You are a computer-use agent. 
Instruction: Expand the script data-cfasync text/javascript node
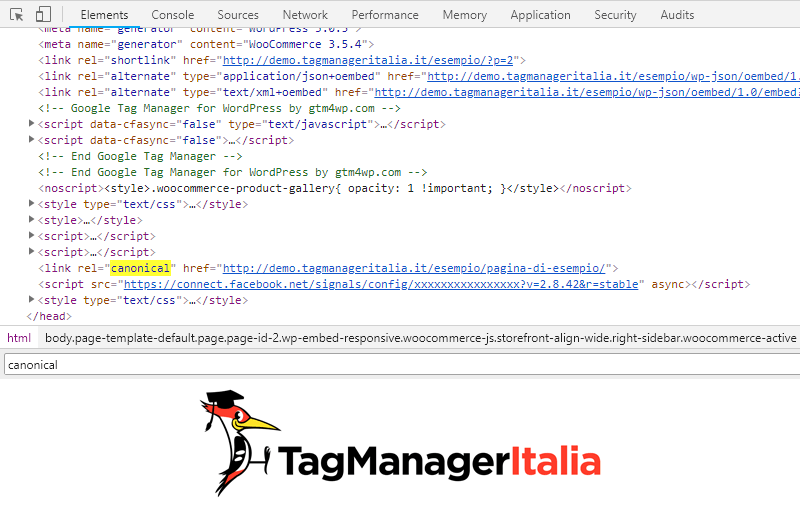tap(31, 123)
